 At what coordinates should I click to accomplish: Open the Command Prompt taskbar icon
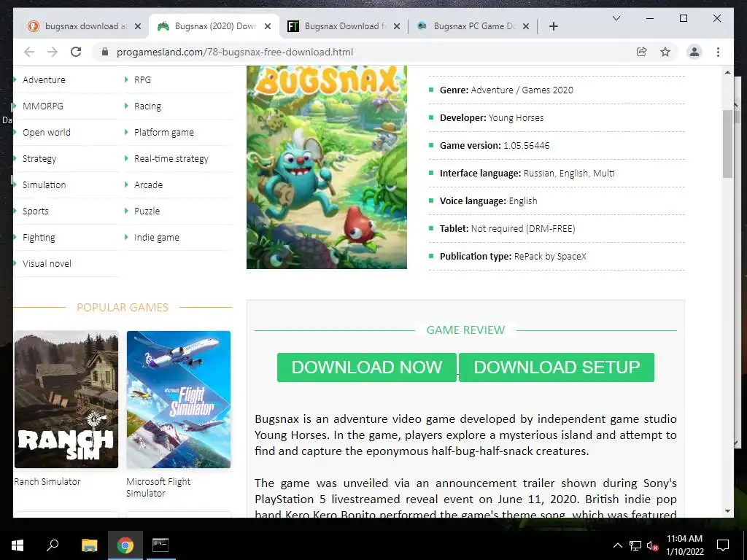pos(160,545)
